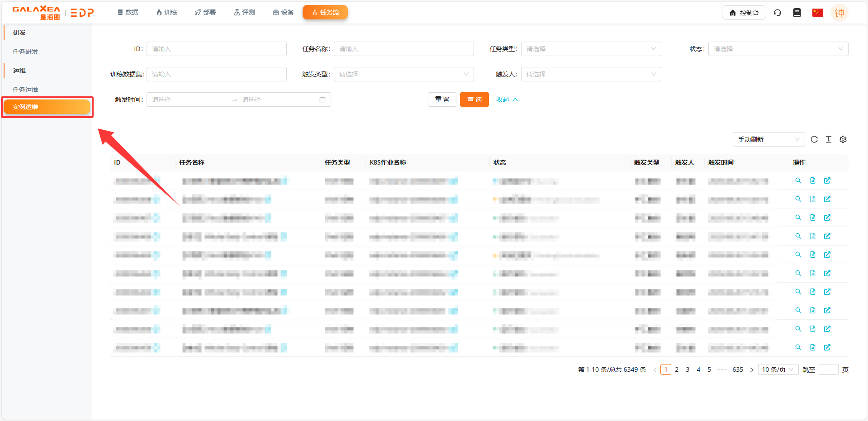The height and width of the screenshot is (421, 868).
Task: Click the orange 查询 button
Action: (x=474, y=99)
